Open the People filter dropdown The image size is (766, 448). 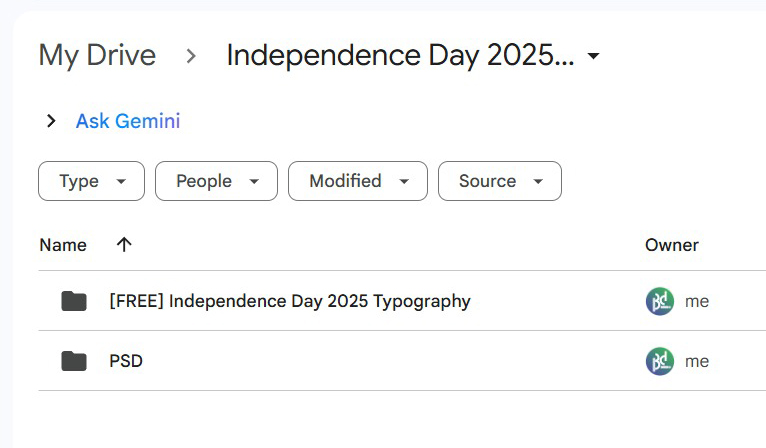tap(216, 181)
